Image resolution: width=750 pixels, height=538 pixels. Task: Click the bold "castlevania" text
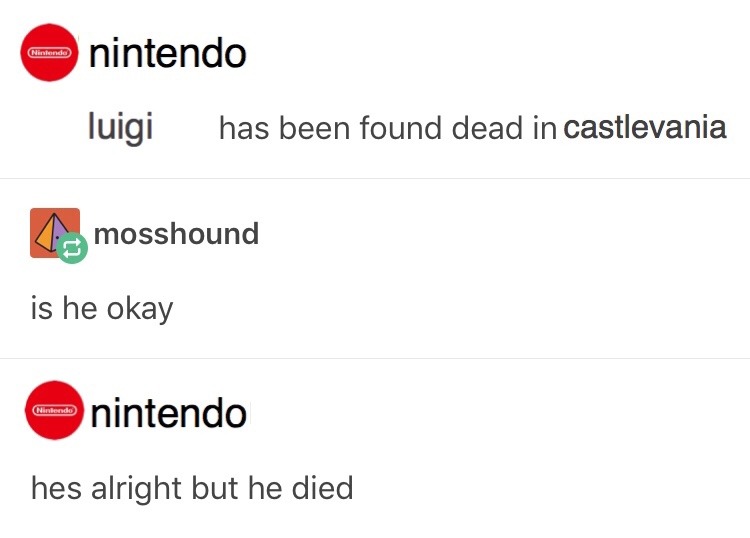(645, 128)
